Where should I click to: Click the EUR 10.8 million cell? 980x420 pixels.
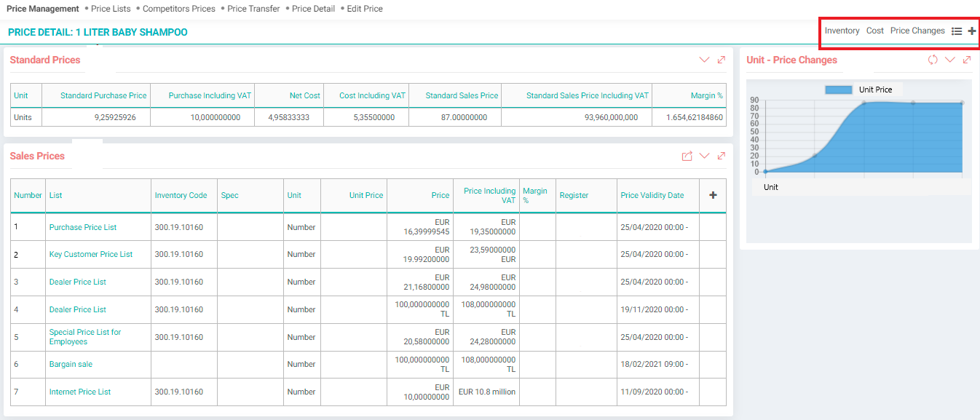point(487,392)
